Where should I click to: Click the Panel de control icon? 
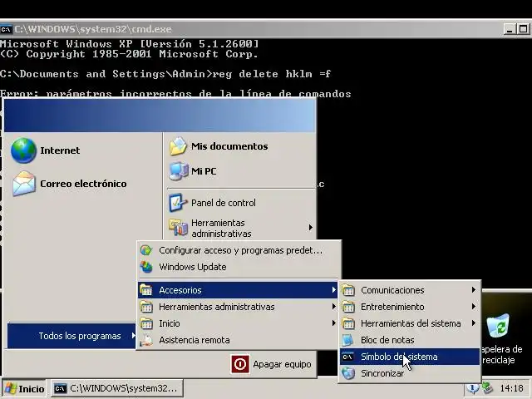[x=178, y=203]
